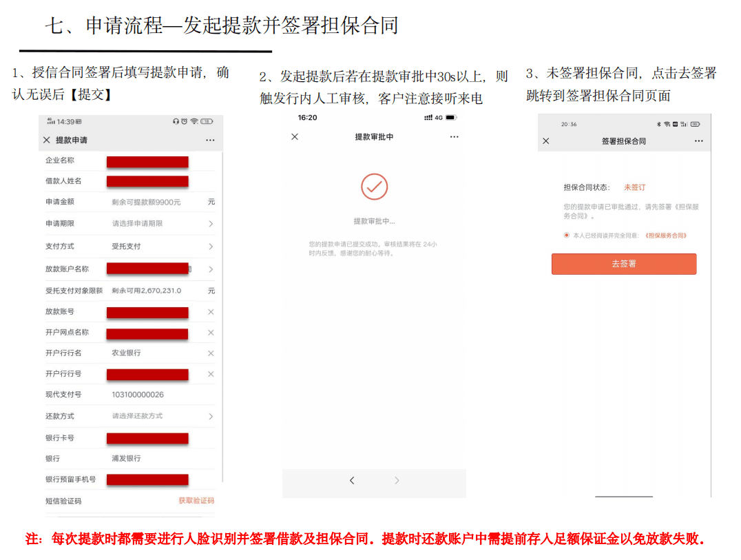Close the 提款审批中 page with X
Image resolution: width=741 pixels, height=560 pixels.
pos(295,136)
